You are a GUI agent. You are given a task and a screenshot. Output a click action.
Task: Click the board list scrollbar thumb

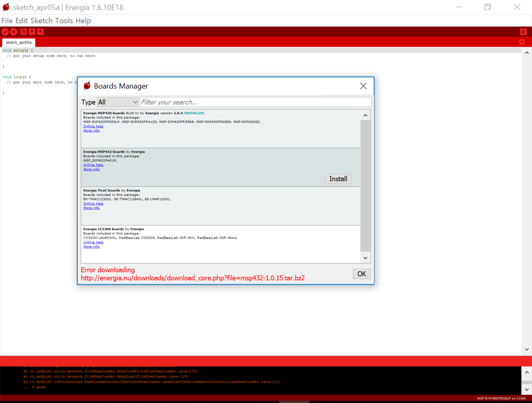[x=365, y=186]
